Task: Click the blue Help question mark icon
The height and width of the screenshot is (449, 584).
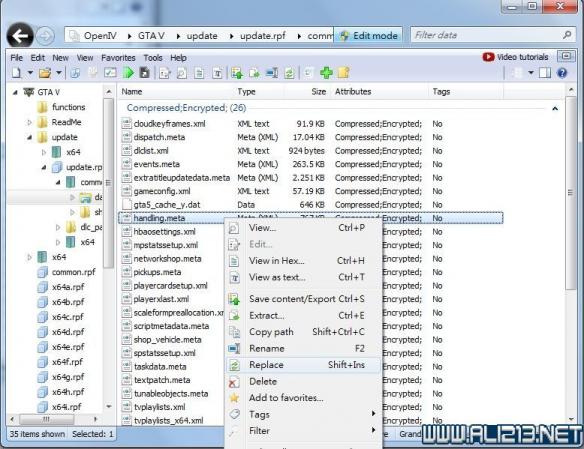Action: 562,73
